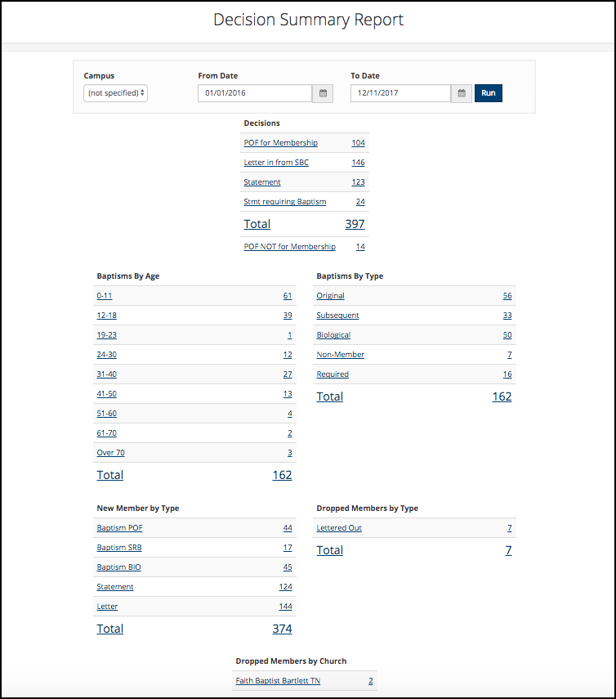Open Non-Member baptism type link
This screenshot has height=699, width=616.
click(x=341, y=354)
